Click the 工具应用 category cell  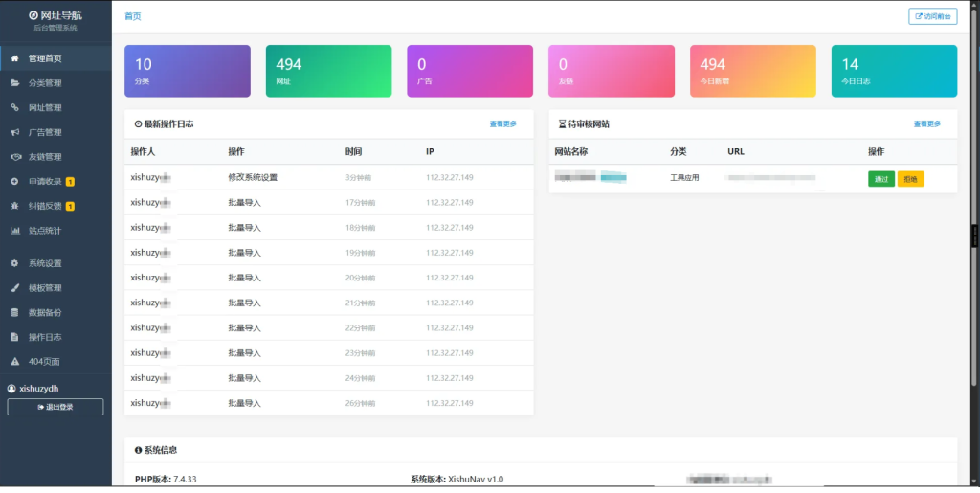click(x=684, y=177)
